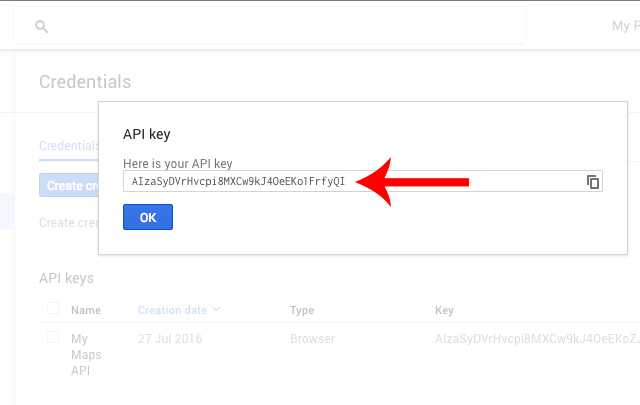Tick the select-all checkbox in the header row
The image size is (640, 405).
click(x=53, y=308)
